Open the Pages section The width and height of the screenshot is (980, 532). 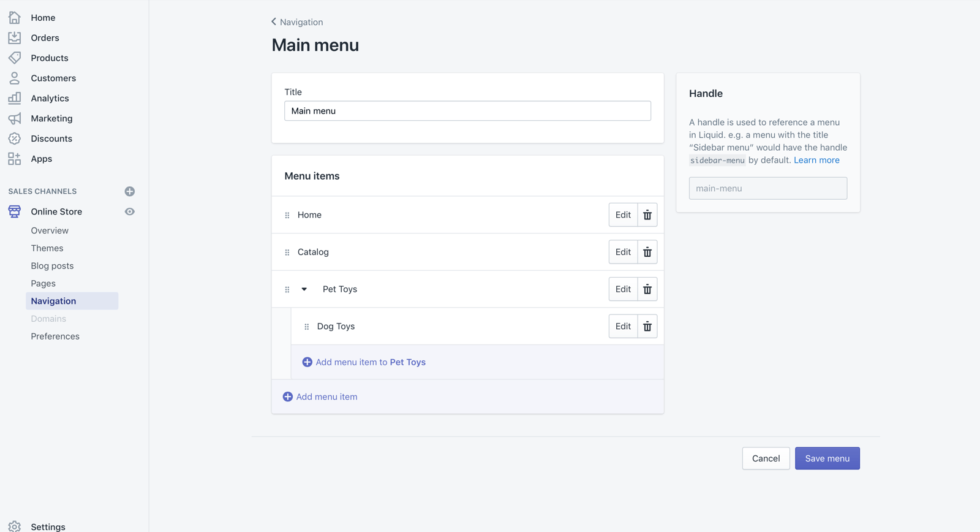tap(43, 284)
